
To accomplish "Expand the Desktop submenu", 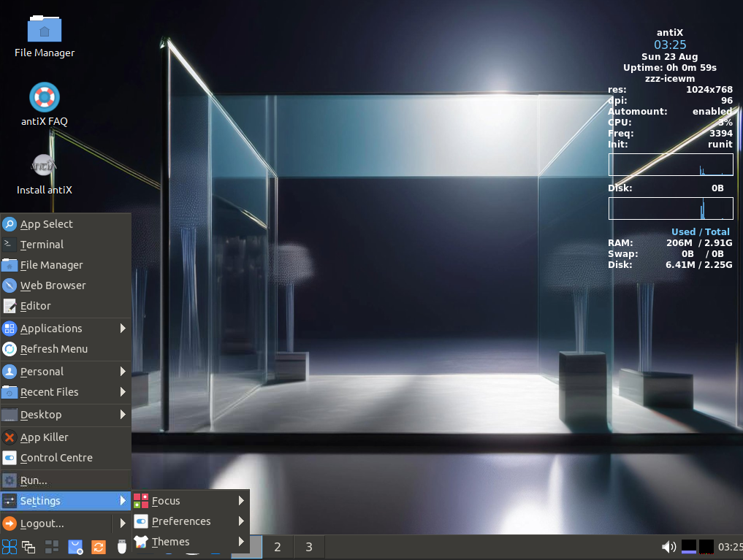I will 66,415.
